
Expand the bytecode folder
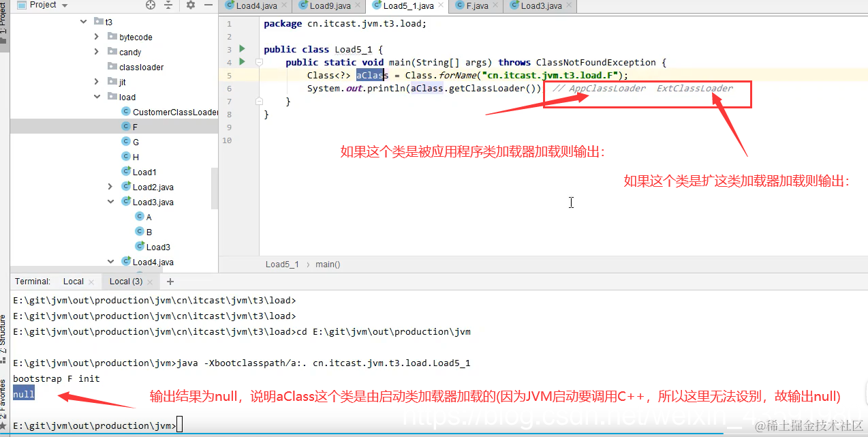point(97,37)
